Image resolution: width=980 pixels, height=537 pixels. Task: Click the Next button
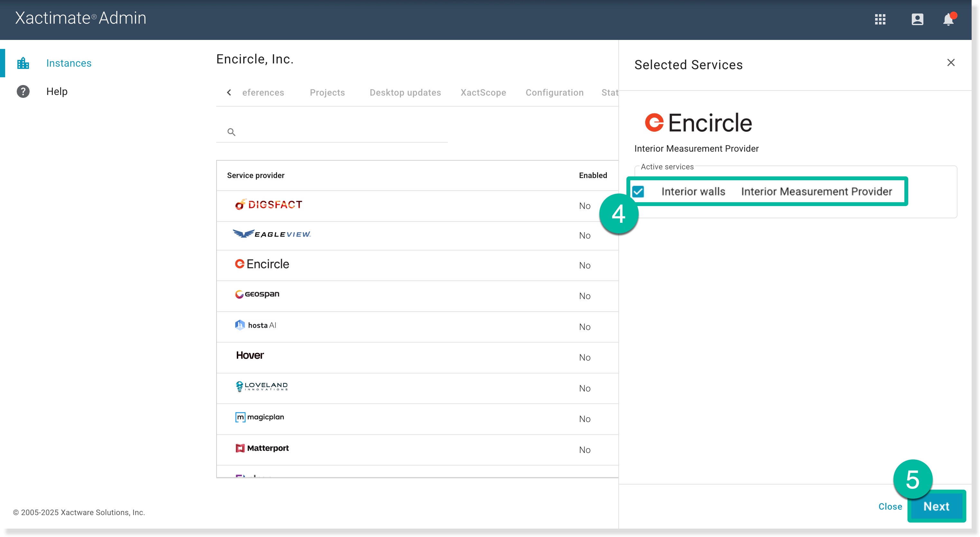point(936,506)
